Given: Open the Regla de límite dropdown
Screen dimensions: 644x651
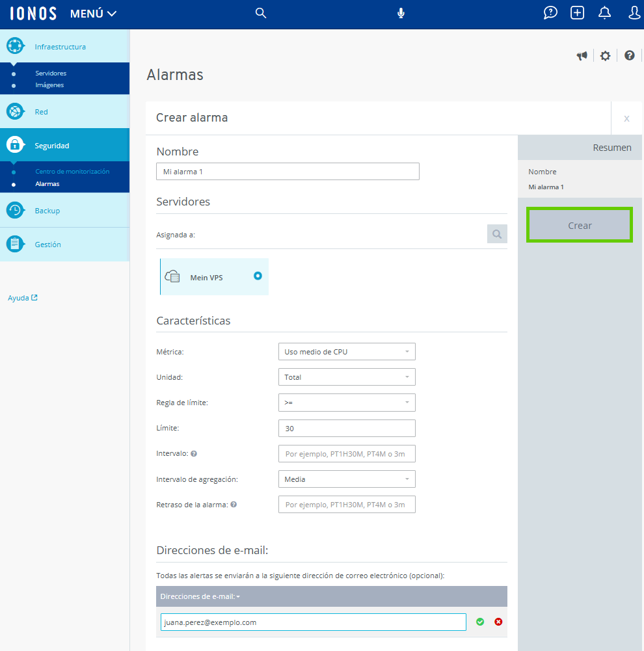Looking at the screenshot, I should [347, 402].
